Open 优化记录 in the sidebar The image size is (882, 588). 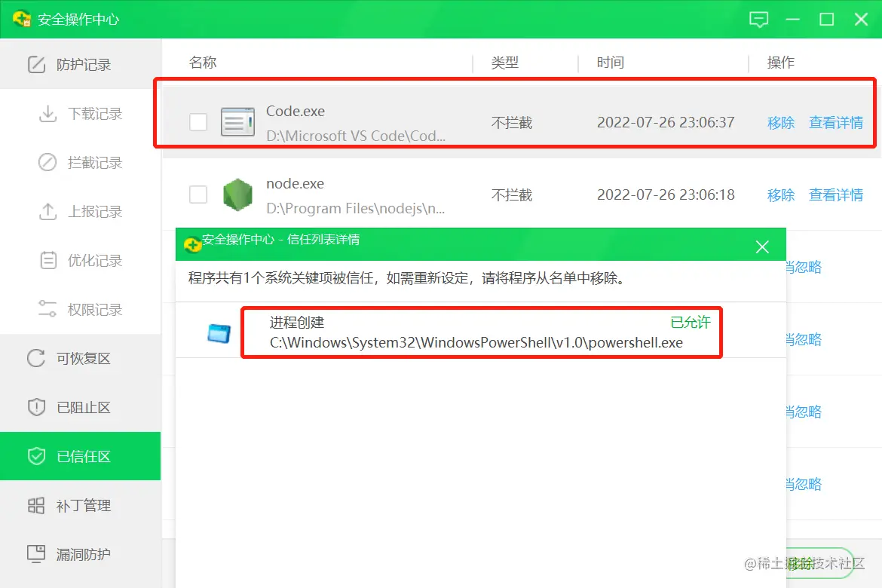pyautogui.click(x=80, y=261)
